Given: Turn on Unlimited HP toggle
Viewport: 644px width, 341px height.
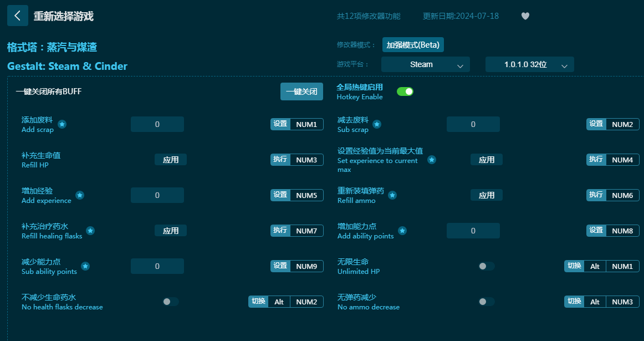Looking at the screenshot, I should coord(487,266).
